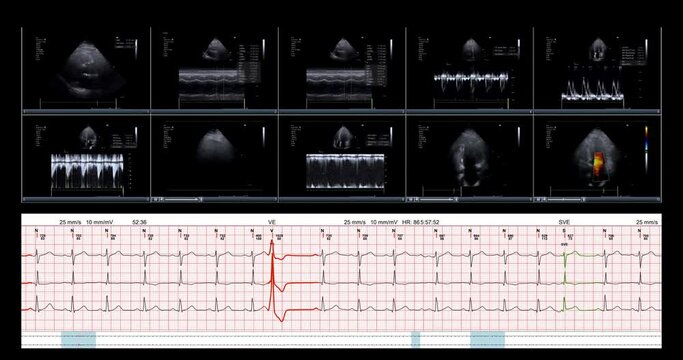Jump to the leftmost highlighted overview segment
This screenshot has width=683, height=360.
coord(78,340)
